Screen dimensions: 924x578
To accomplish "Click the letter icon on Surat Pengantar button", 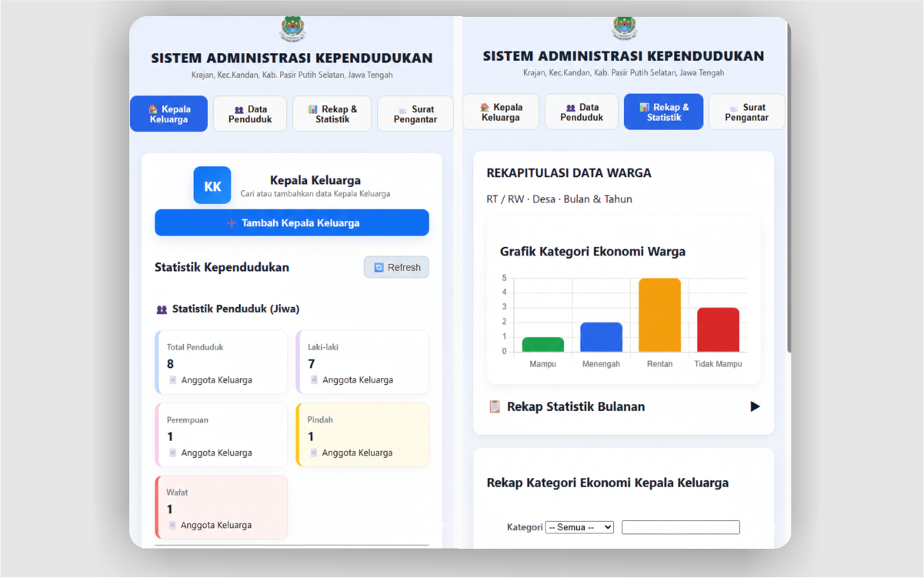I will (x=401, y=109).
